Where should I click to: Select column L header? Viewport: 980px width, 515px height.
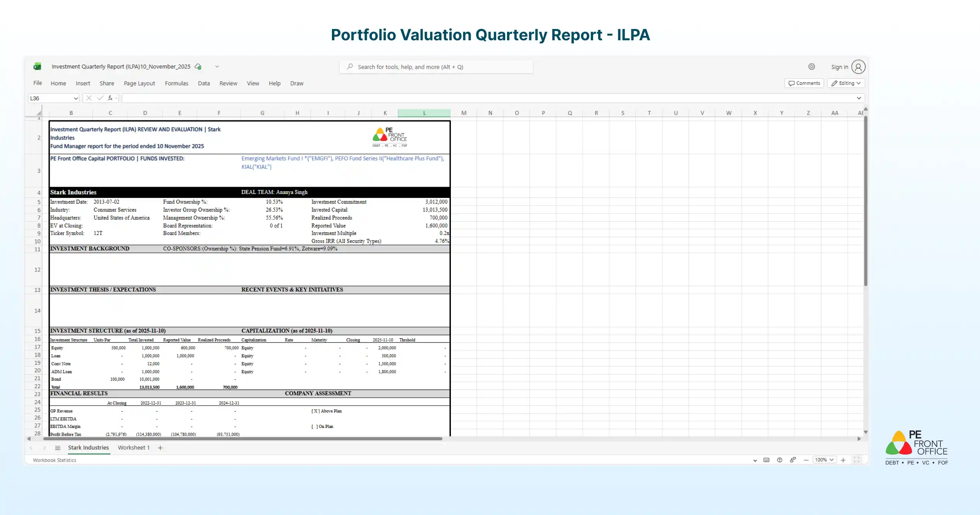coord(424,113)
